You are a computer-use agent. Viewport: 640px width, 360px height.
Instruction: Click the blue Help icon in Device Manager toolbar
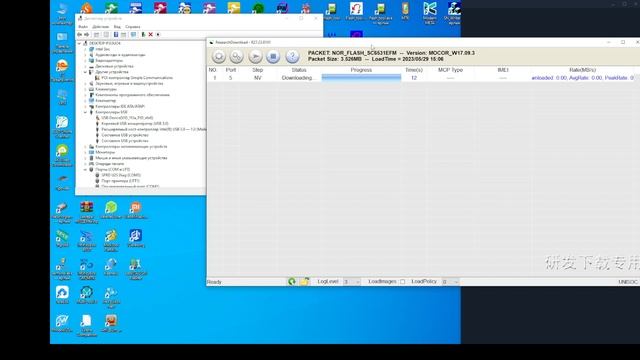click(116, 35)
